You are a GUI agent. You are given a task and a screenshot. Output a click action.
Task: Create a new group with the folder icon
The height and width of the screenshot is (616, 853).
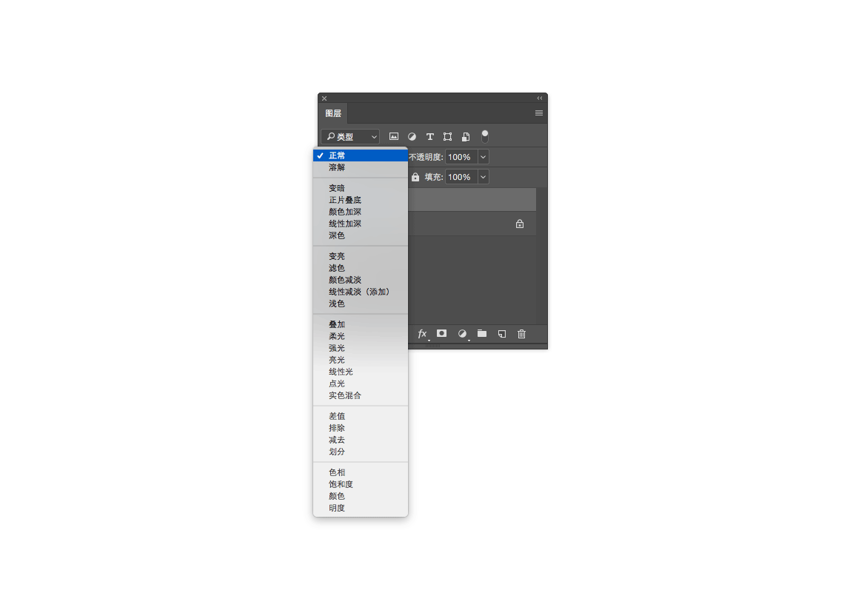point(481,334)
